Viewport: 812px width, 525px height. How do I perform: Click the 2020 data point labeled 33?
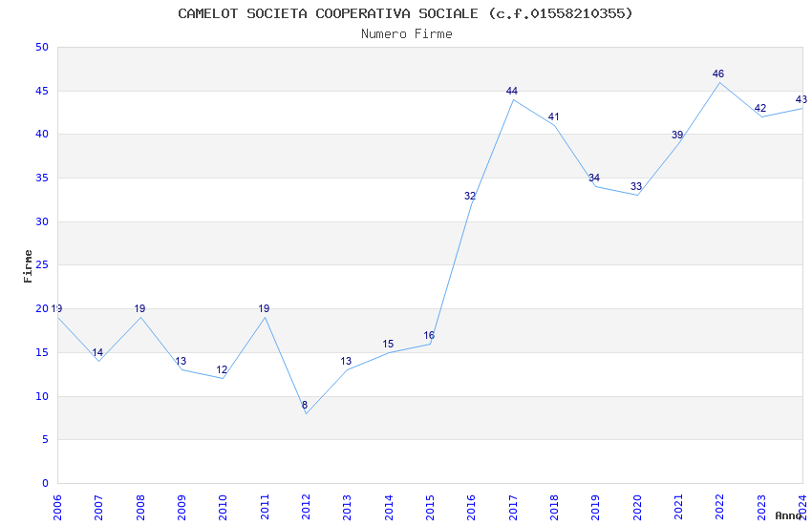click(x=636, y=186)
